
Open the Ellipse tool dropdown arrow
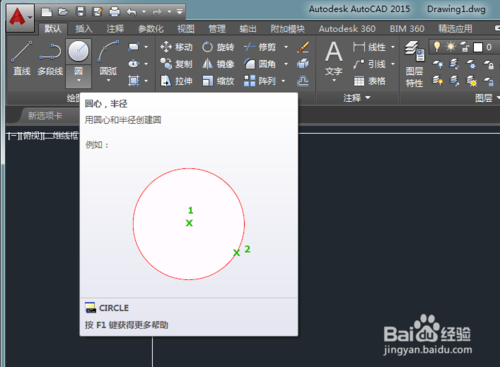[146, 64]
